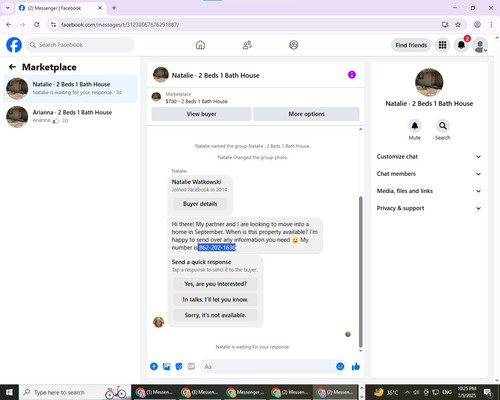Select the Messenger | Facebook browser tab
The image size is (500, 400).
[61, 8]
